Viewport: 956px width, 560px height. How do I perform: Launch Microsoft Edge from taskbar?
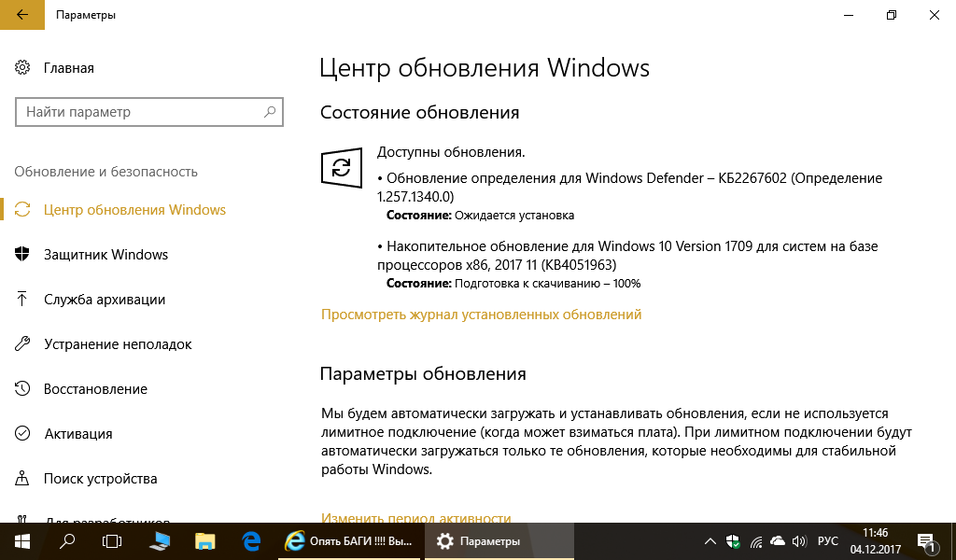tap(251, 541)
